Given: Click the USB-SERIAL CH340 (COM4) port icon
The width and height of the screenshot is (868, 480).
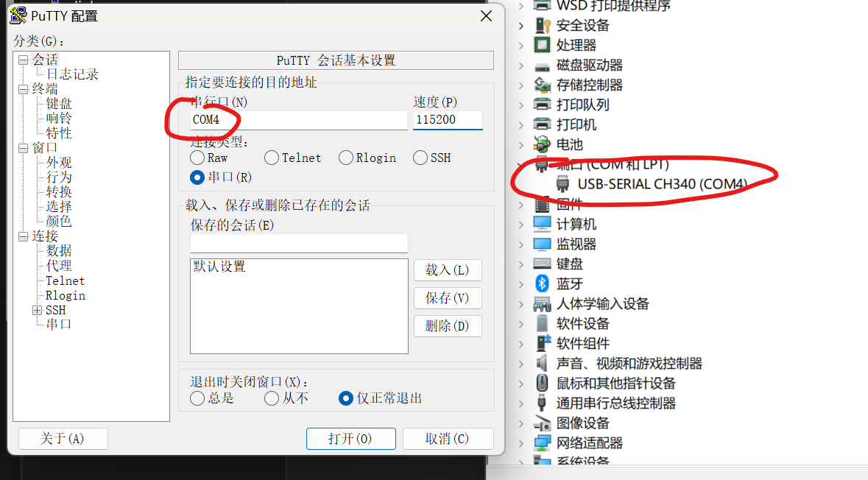Looking at the screenshot, I should coord(562,184).
